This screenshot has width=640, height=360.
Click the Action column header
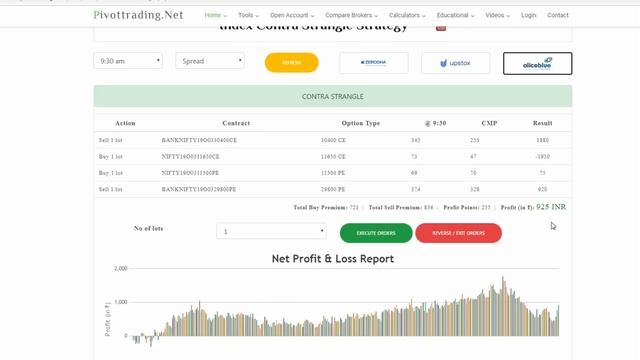click(x=125, y=123)
